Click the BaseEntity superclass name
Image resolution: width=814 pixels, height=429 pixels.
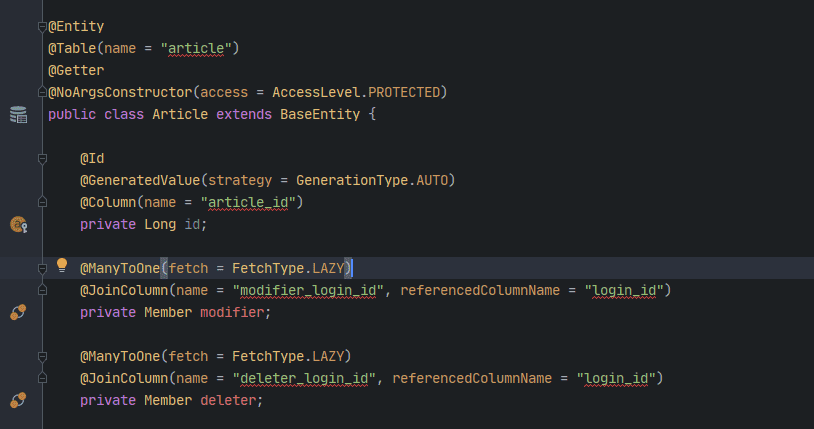pos(320,114)
